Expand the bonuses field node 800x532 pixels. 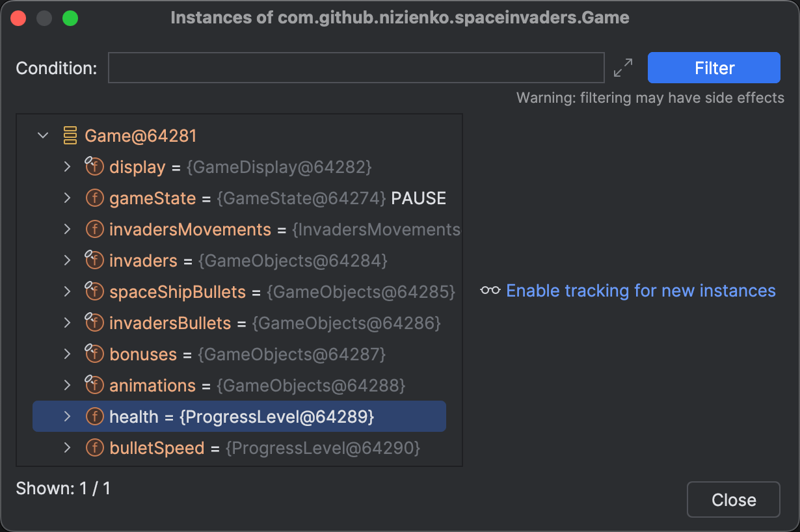click(x=67, y=354)
